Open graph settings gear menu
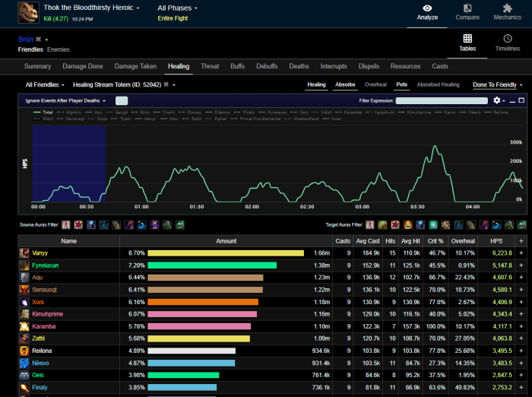Screen dimensions: 532x397 point(498,100)
